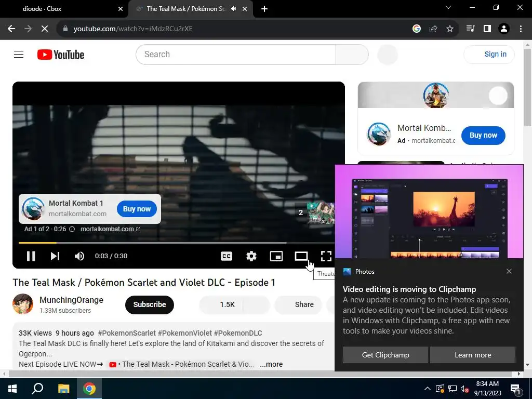Image resolution: width=532 pixels, height=399 pixels.
Task: Open a new browser tab
Action: coord(264,9)
